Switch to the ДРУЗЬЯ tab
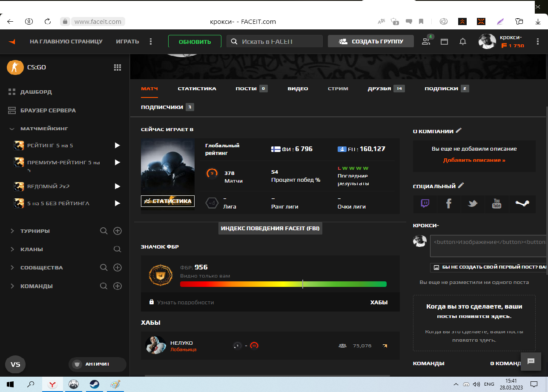This screenshot has width=548, height=392. [x=386, y=89]
